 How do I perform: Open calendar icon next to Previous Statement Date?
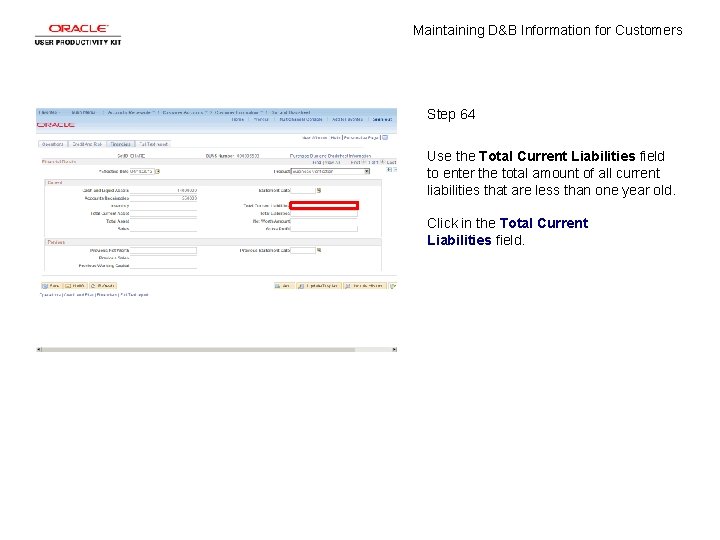coord(319,250)
